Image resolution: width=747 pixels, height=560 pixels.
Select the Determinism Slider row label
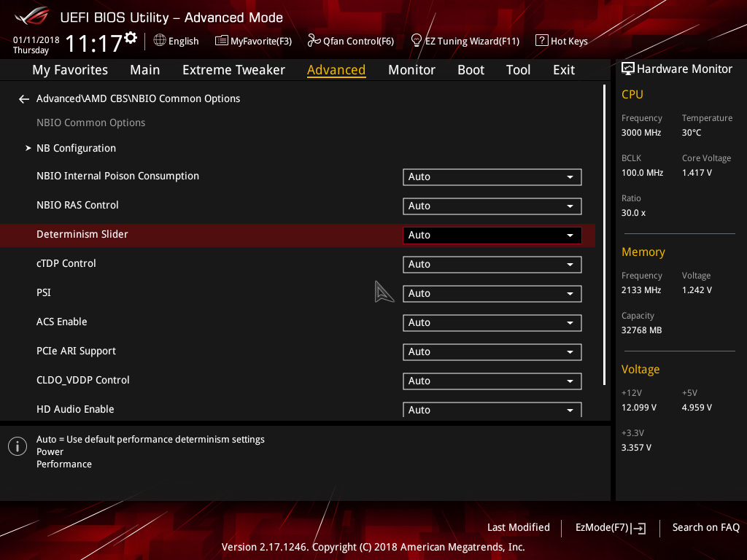[82, 234]
